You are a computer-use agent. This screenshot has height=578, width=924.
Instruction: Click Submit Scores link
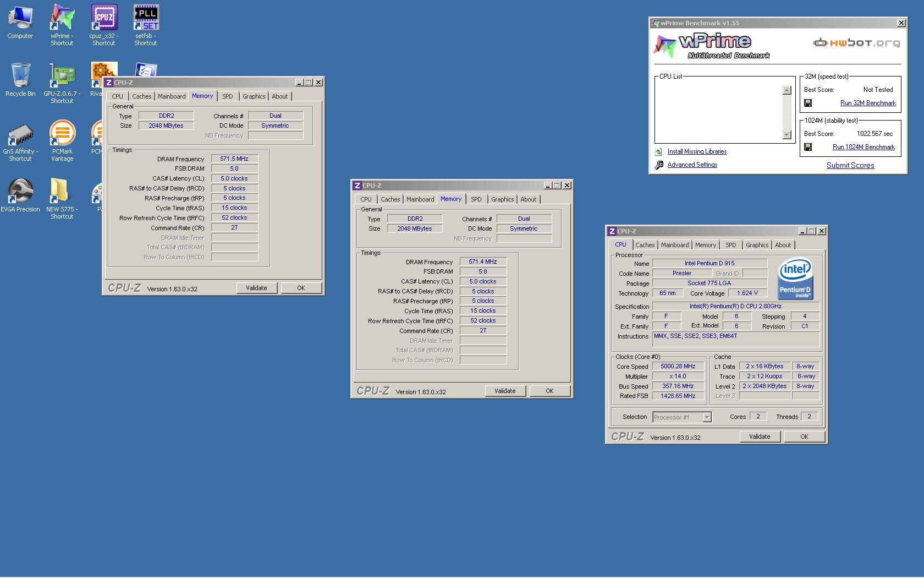pos(850,165)
